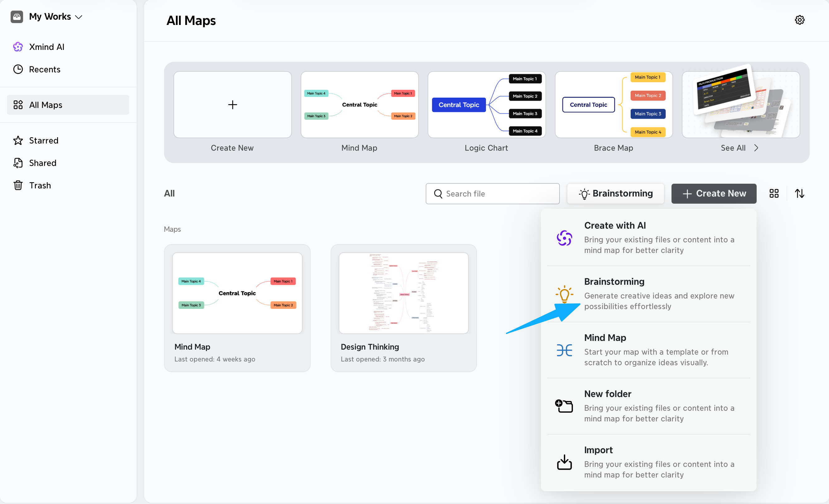Click the Maps group label
Screen dimensions: 829x504
pos(172,229)
